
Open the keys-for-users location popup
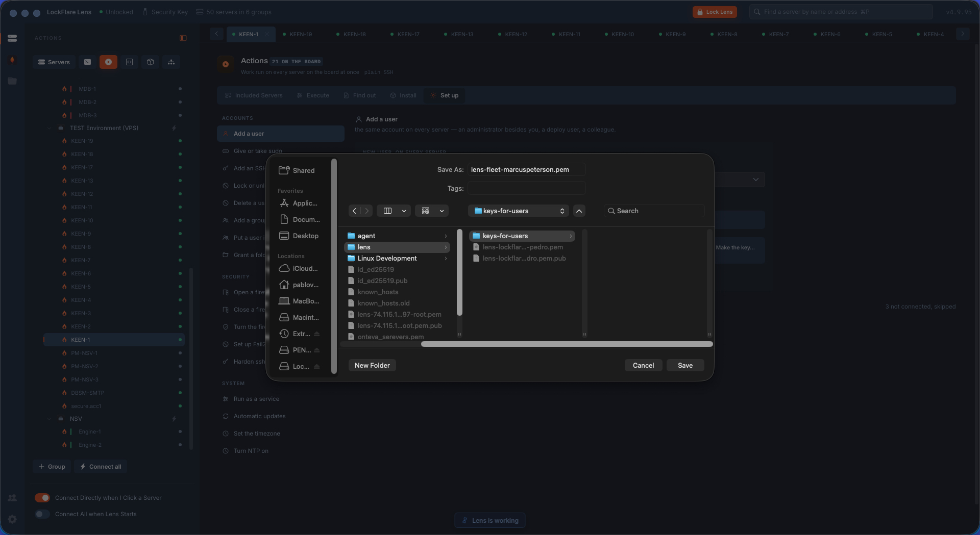(x=519, y=211)
